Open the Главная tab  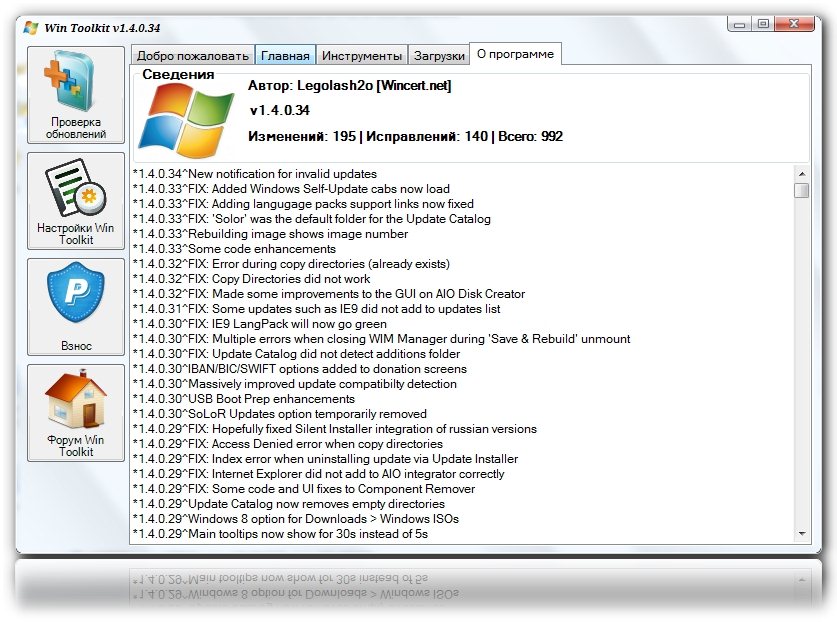pyautogui.click(x=285, y=56)
